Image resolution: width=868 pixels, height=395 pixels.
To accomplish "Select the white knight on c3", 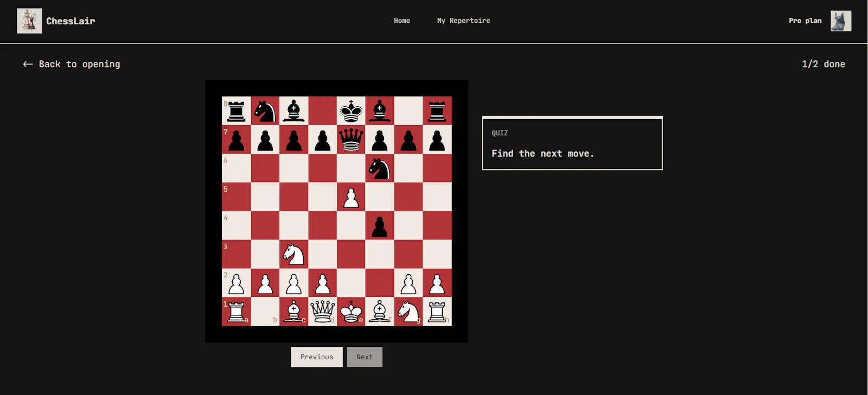I will pyautogui.click(x=293, y=254).
